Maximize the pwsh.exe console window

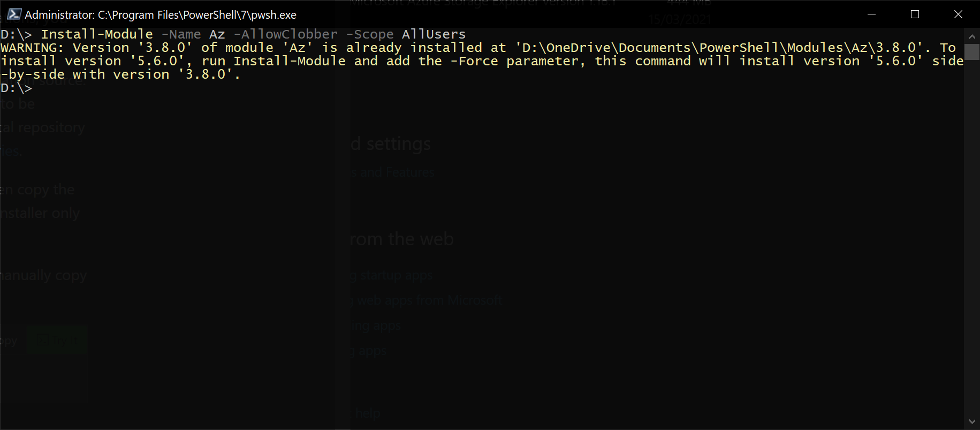915,14
